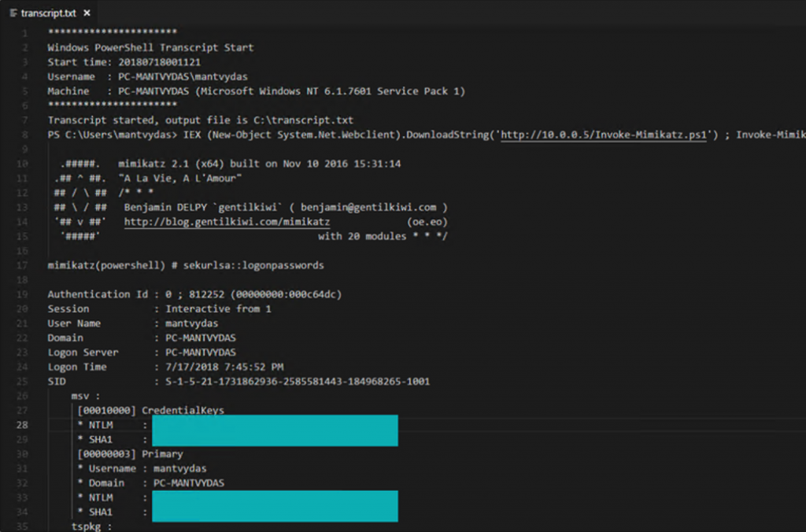The image size is (806, 532).
Task: Click 'Windows PowerShell Transcript Start' text
Action: click(x=150, y=47)
